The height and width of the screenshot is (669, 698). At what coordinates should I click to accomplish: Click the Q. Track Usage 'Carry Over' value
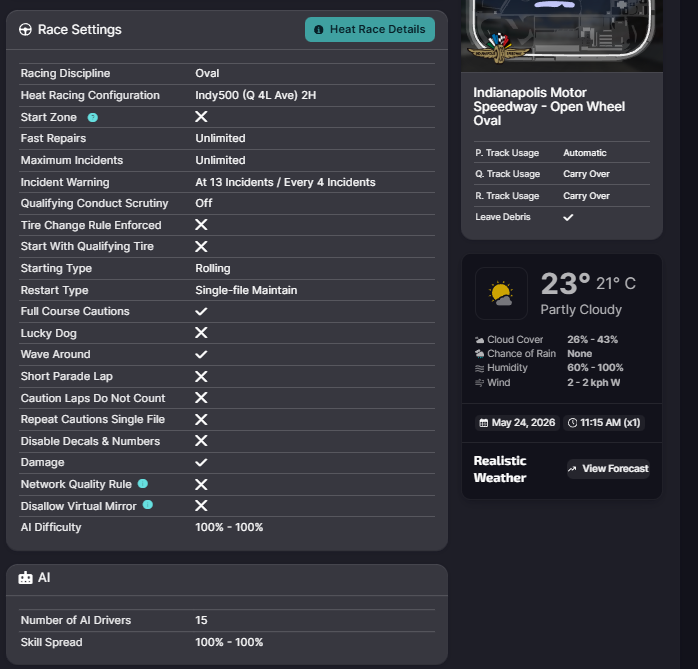tap(586, 174)
